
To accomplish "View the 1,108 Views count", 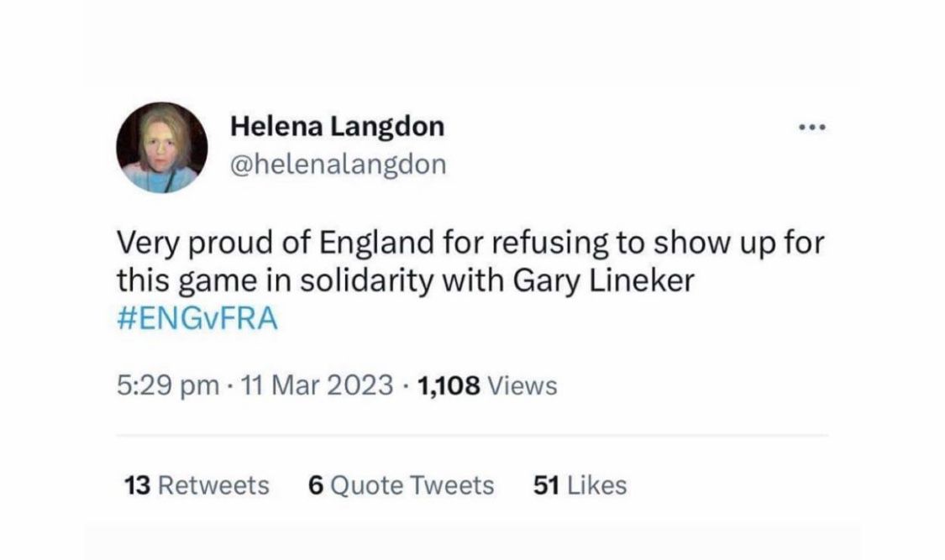I will click(487, 385).
